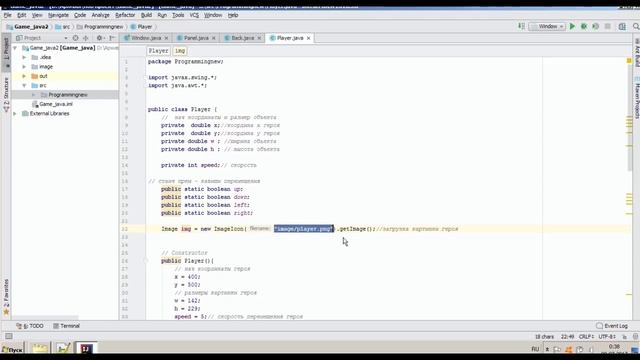
Task: Collapse the Game_java2 project root node
Action: (15, 48)
